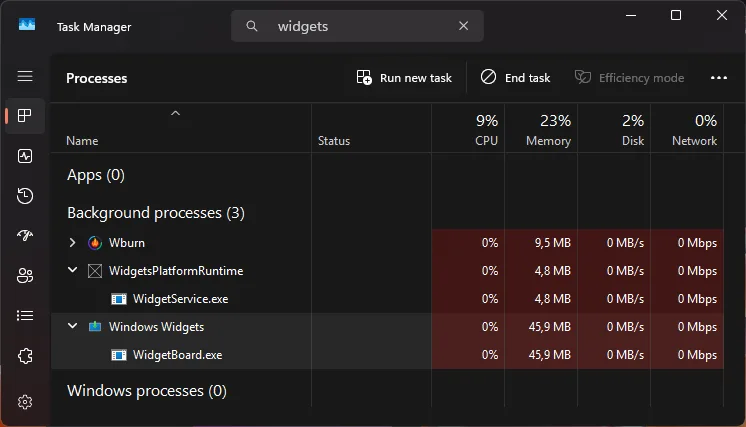
Task: Sort by the Memory column header
Action: click(x=541, y=129)
